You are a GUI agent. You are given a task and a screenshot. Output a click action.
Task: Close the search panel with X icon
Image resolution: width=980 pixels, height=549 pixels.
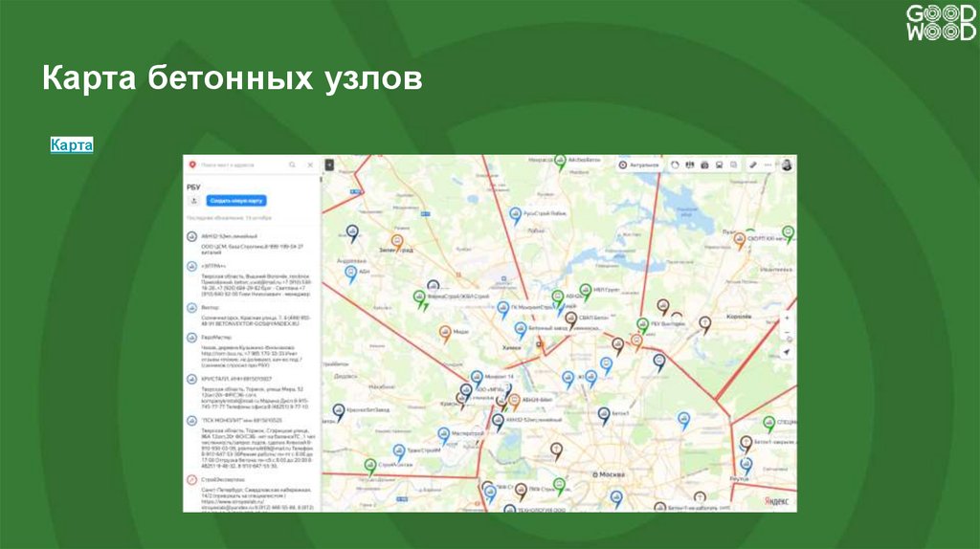pyautogui.click(x=310, y=165)
